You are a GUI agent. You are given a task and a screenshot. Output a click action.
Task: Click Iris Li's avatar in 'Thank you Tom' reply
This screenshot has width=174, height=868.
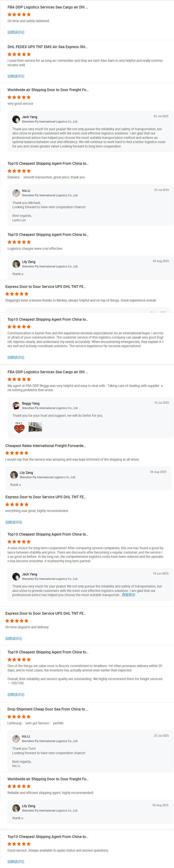tap(16, 739)
